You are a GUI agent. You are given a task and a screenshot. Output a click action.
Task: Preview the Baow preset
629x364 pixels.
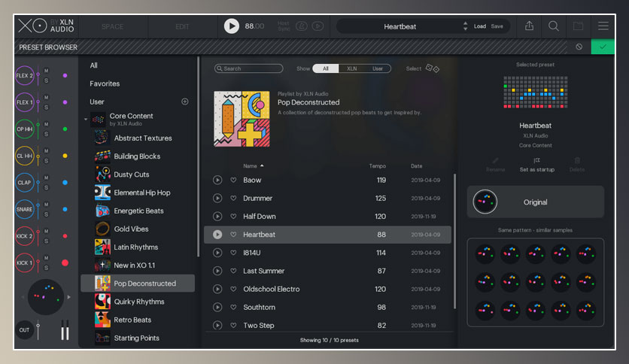coord(217,180)
